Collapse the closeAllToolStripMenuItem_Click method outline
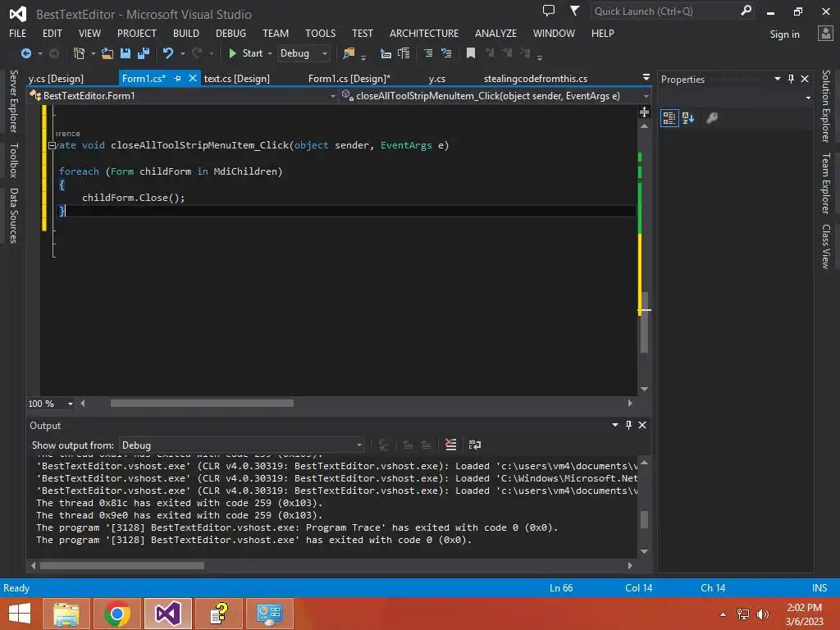 click(52, 145)
